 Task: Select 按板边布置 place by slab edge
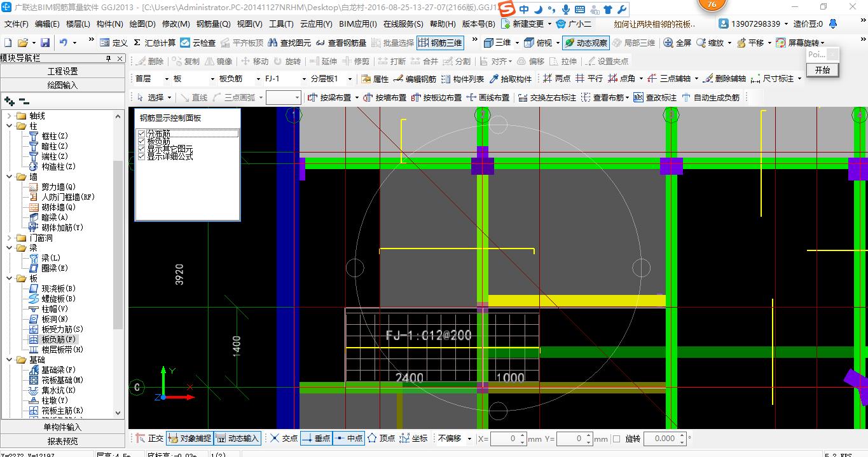coord(436,97)
